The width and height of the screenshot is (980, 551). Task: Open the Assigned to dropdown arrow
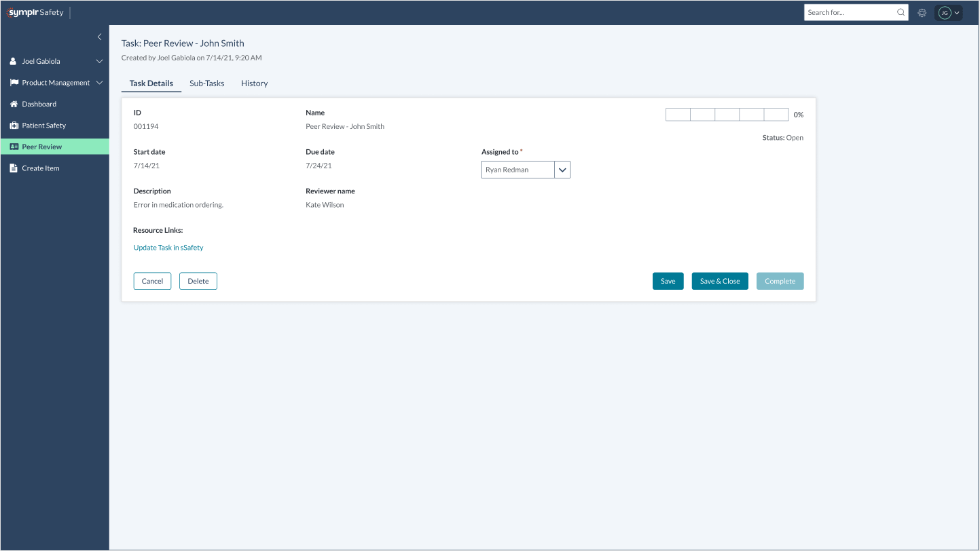pyautogui.click(x=562, y=170)
